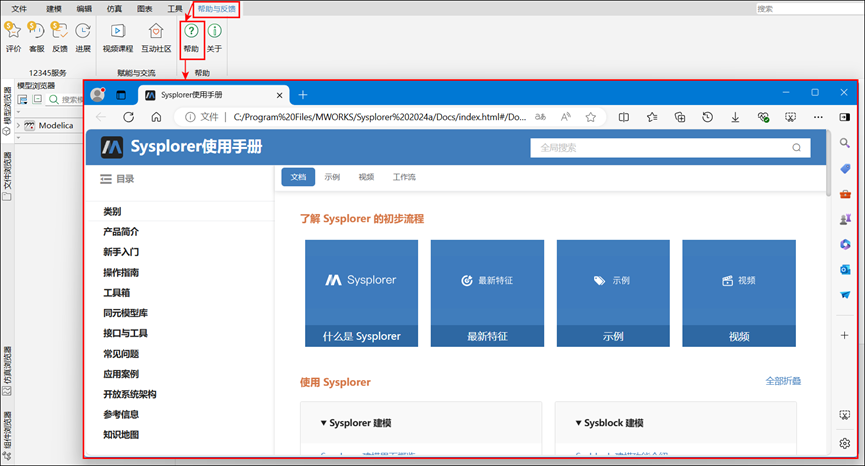Click the 评价 star icon in the ribbon
This screenshot has height=466, width=865.
(13, 31)
